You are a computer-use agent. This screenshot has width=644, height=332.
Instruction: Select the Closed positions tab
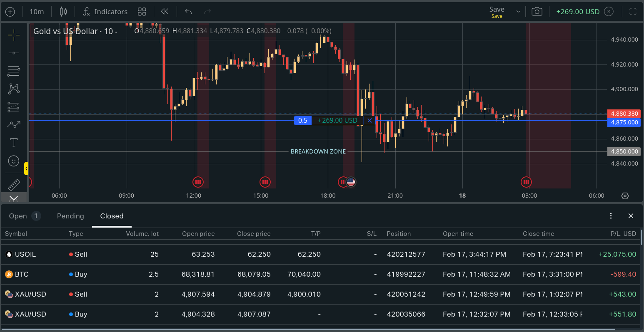[x=112, y=216]
